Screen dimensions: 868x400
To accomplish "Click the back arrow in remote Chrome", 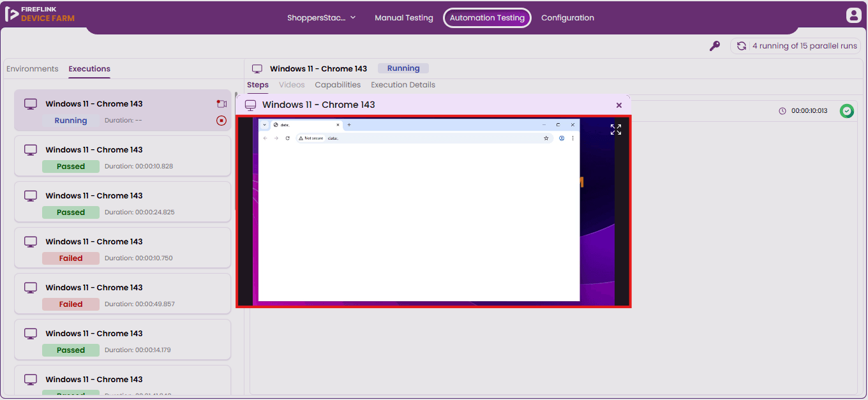I will (266, 138).
